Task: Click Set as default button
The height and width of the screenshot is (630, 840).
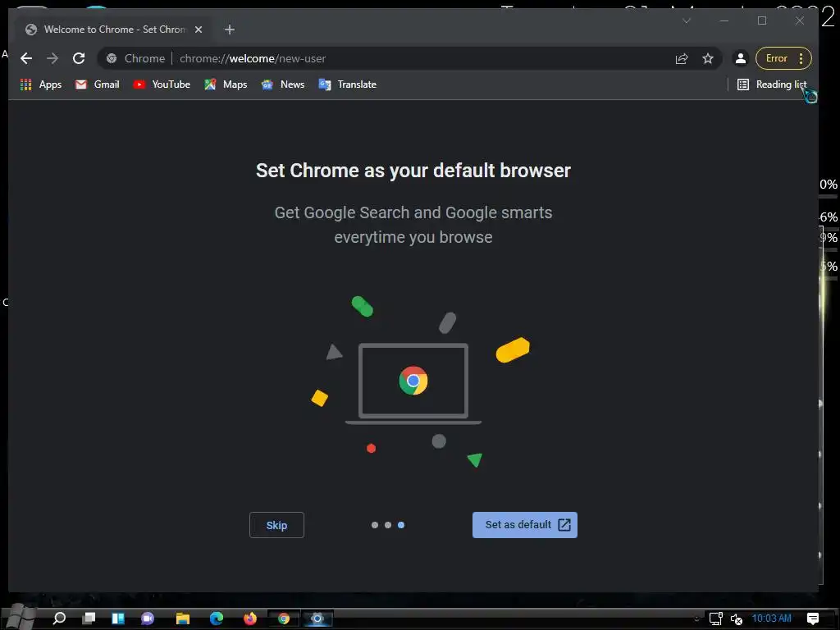Action: point(524,525)
